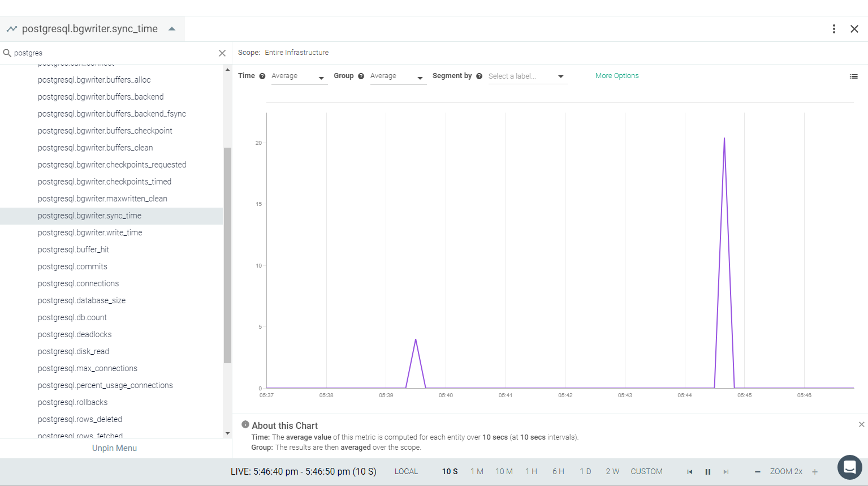Zoom out the time range

pos(758,472)
